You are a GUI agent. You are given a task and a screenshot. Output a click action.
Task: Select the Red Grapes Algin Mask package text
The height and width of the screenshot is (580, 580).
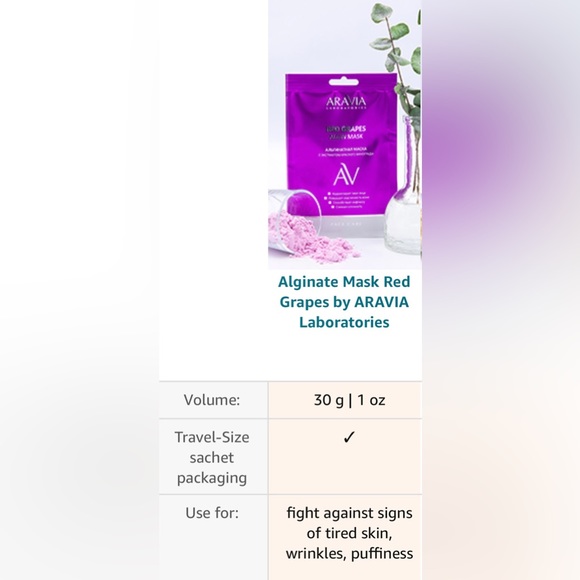pos(345,132)
